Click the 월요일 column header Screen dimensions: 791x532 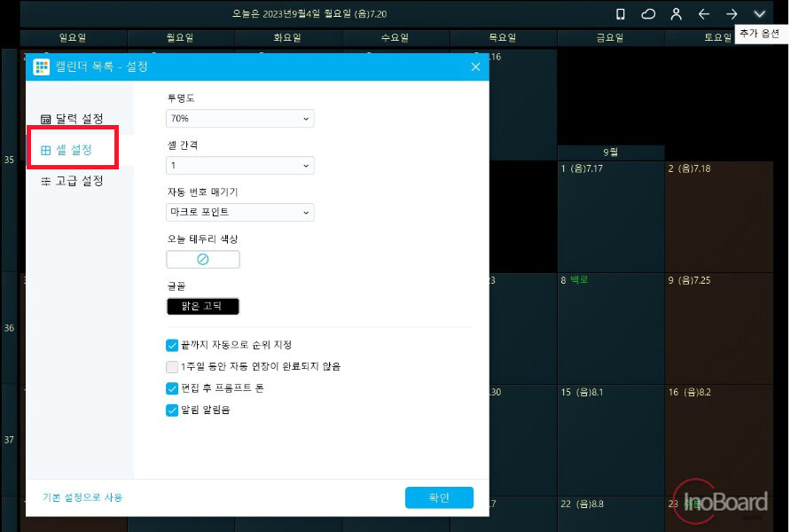(x=180, y=37)
